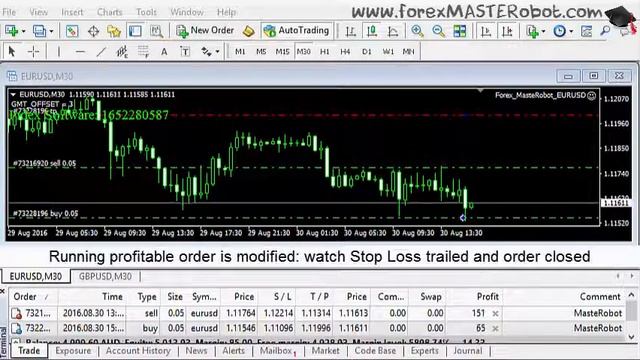Image resolution: width=640 pixels, height=360 pixels.
Task: Expand the New Chart dropdown arrow
Action: coord(23,31)
